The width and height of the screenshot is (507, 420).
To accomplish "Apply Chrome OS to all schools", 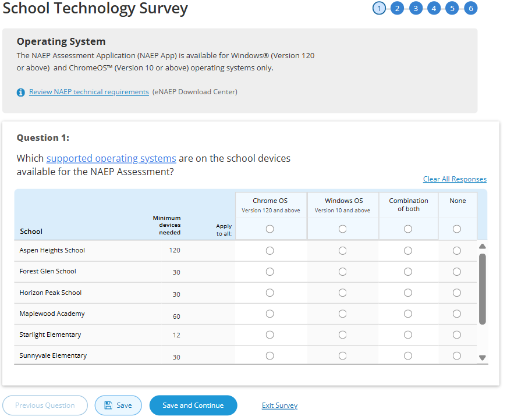I will (x=270, y=229).
